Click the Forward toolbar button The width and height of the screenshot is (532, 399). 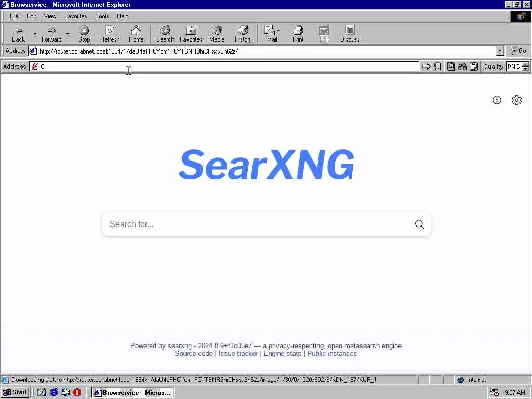coord(51,34)
